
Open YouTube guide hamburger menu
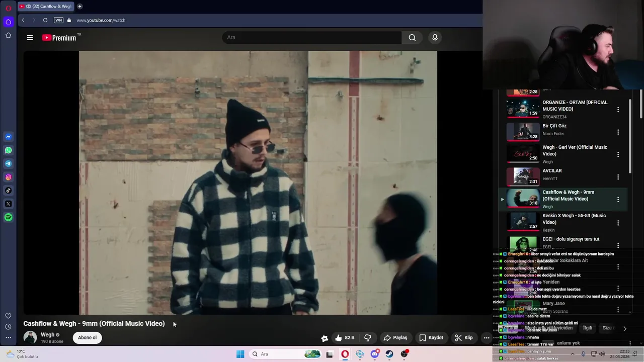click(30, 38)
